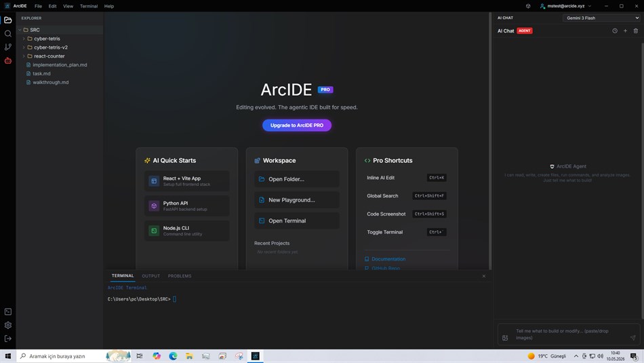Click the AGENT badge next to AI Chat

[525, 31]
